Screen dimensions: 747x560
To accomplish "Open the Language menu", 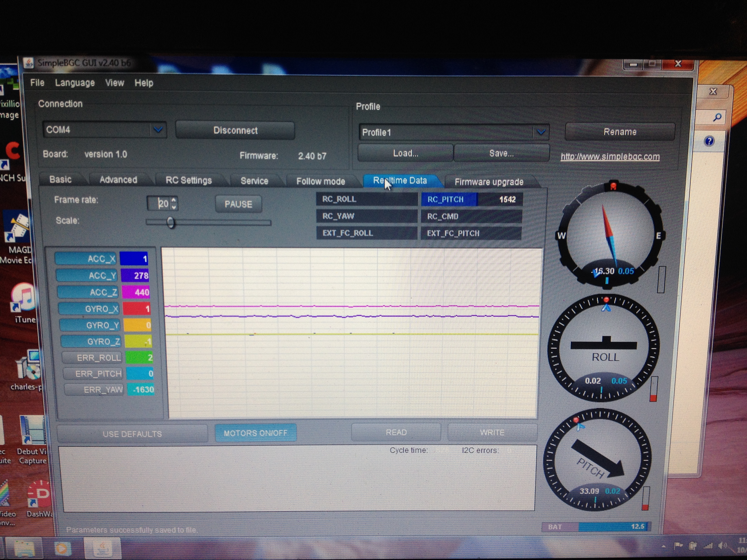I will coord(75,83).
